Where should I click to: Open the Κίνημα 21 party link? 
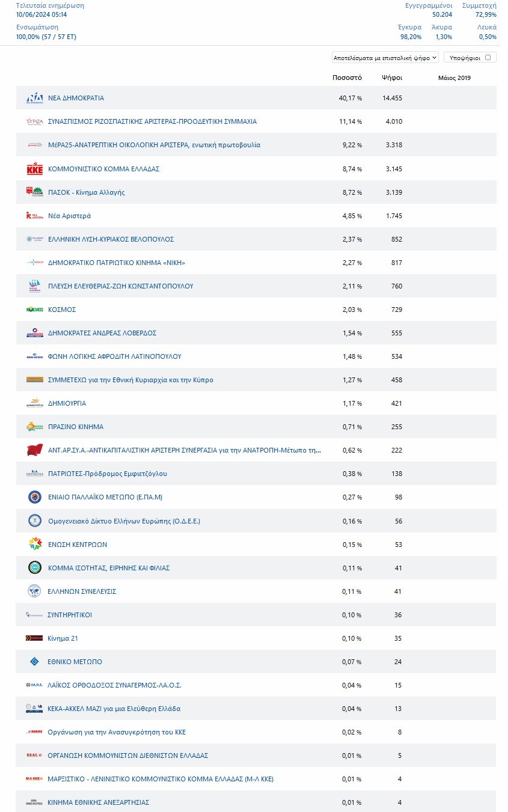[63, 638]
